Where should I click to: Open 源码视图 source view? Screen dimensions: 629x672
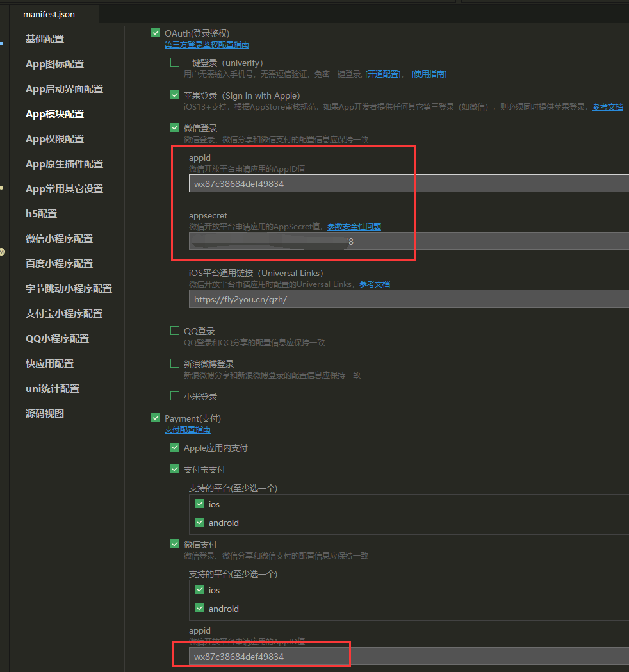(x=45, y=414)
